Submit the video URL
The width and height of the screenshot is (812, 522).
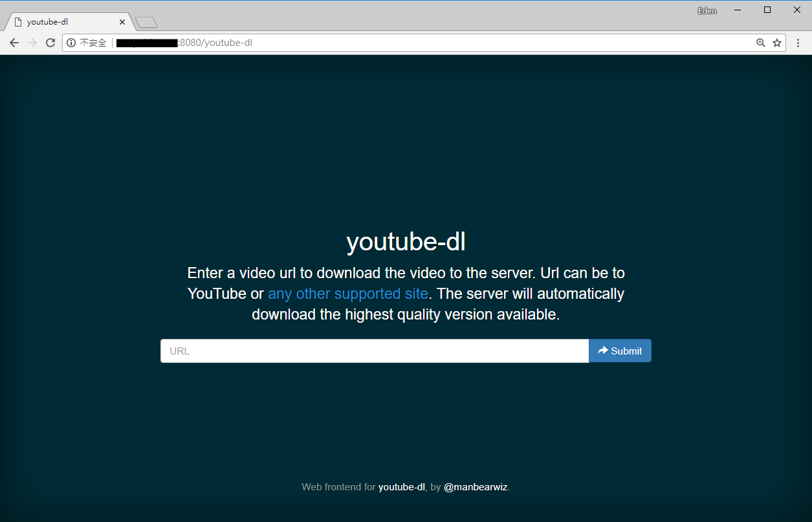click(620, 351)
